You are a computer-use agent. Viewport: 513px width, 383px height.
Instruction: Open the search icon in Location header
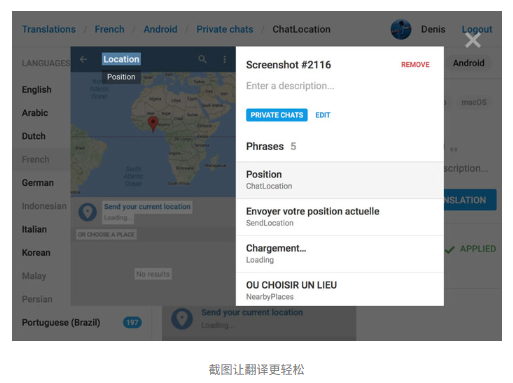pos(202,59)
